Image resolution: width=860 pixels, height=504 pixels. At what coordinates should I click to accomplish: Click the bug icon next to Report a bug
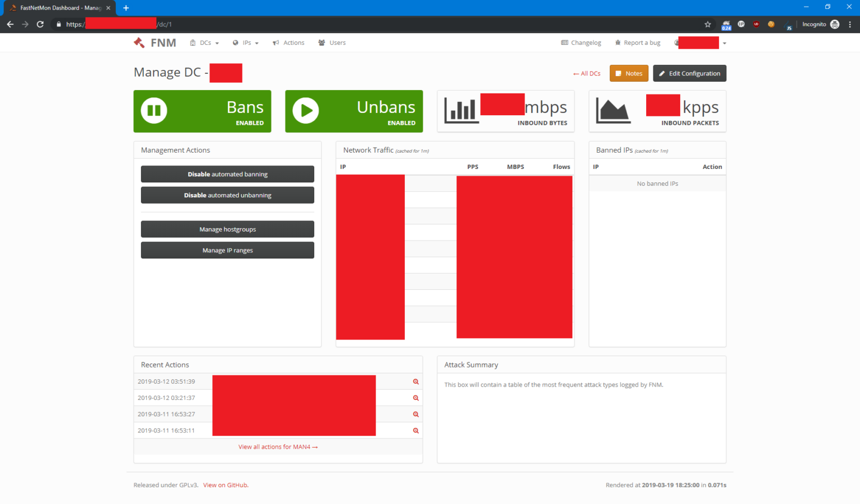pos(618,43)
